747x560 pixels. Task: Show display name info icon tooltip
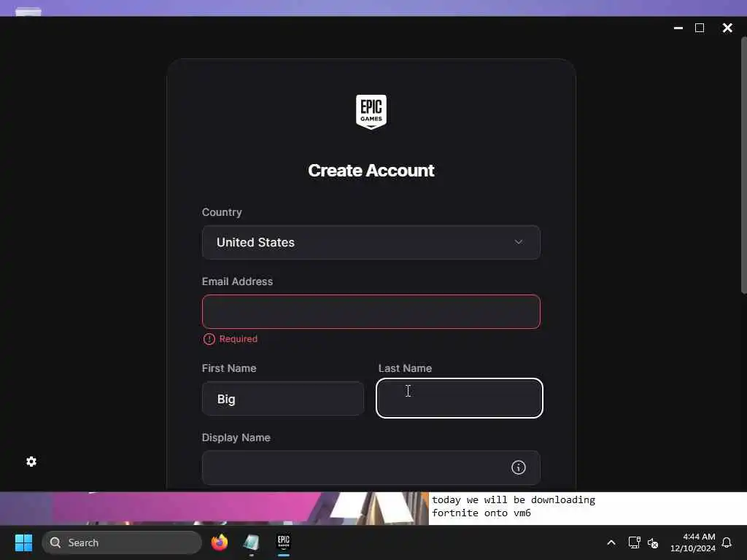[519, 467]
